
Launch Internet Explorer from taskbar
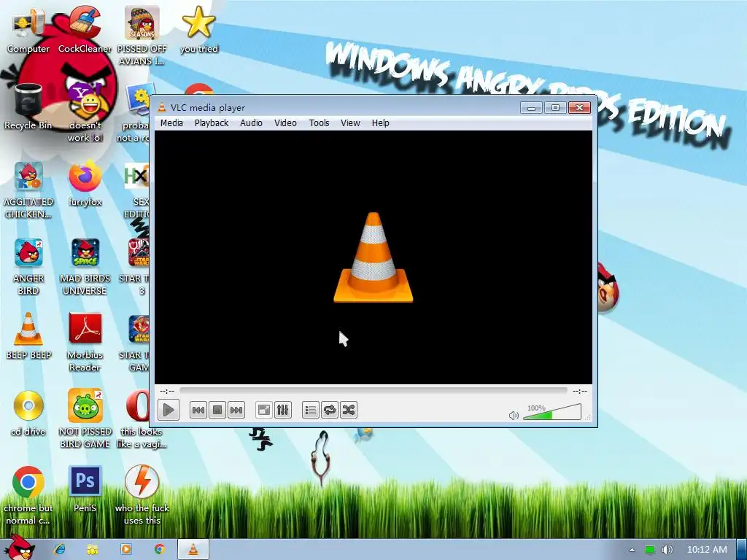(60, 549)
